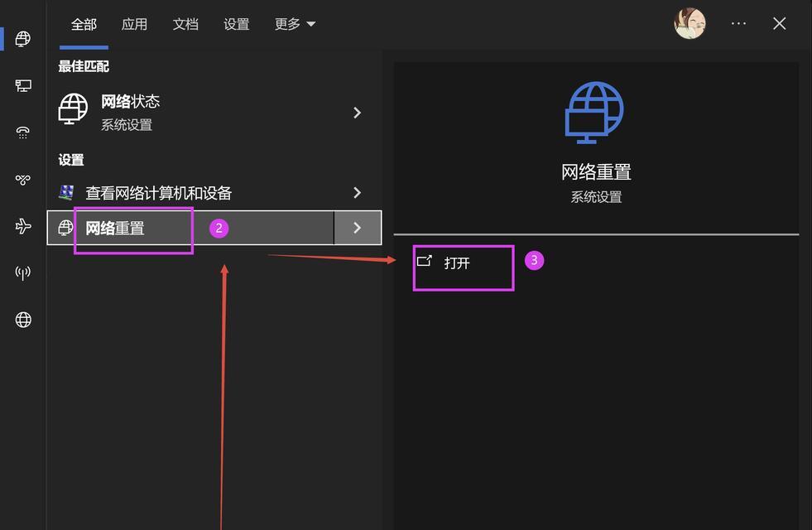
Task: Click the 设置 section heading in the results
Action: tap(71, 160)
